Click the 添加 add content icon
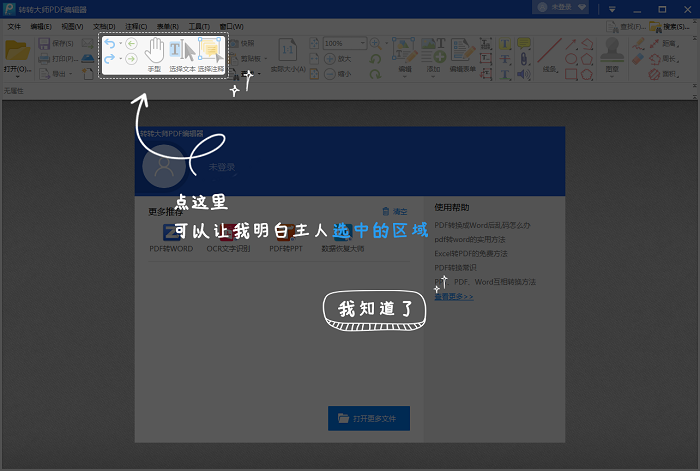This screenshot has height=471, width=700. [x=433, y=50]
